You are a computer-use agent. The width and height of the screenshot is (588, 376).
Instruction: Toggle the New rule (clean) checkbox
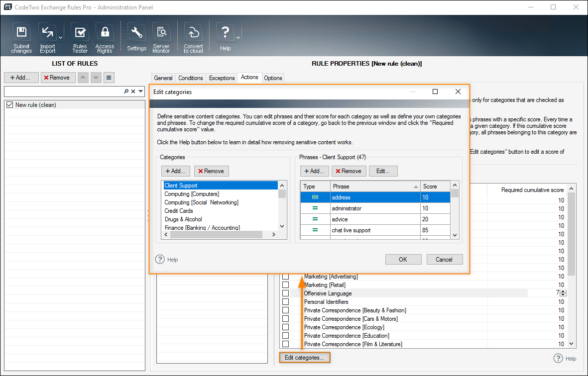pos(10,105)
